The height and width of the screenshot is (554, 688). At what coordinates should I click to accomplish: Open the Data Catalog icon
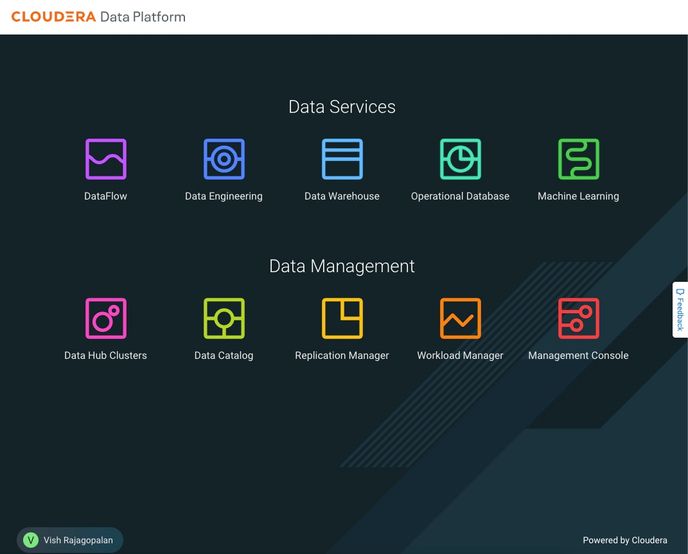tap(224, 318)
